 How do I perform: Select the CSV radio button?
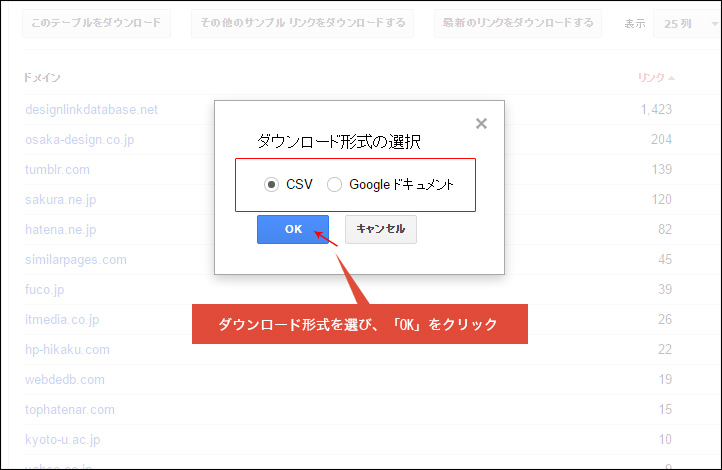(271, 185)
